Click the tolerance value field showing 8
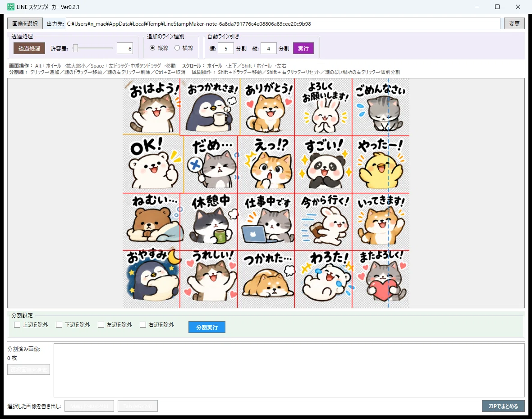Screen dimensions: 532x419 124,49
